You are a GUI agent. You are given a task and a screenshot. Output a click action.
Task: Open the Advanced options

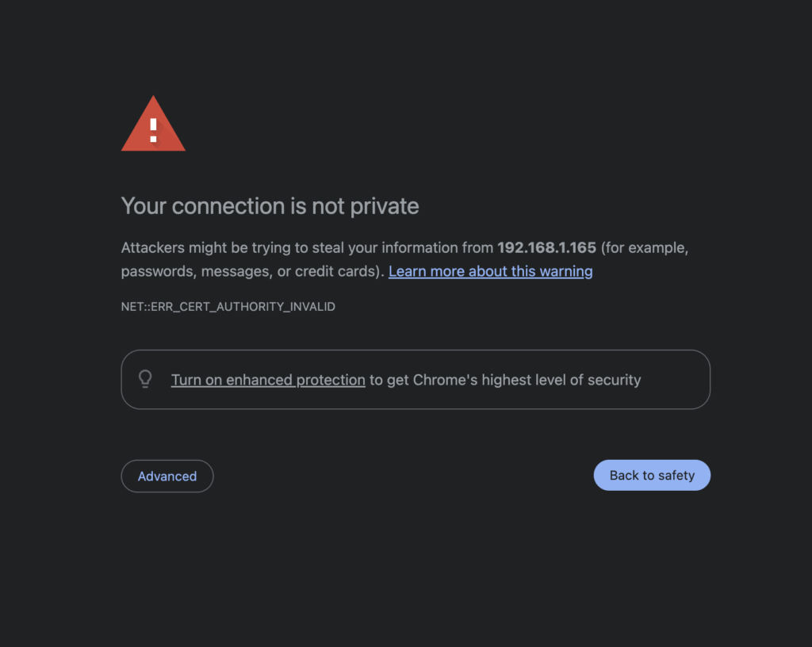coord(167,476)
